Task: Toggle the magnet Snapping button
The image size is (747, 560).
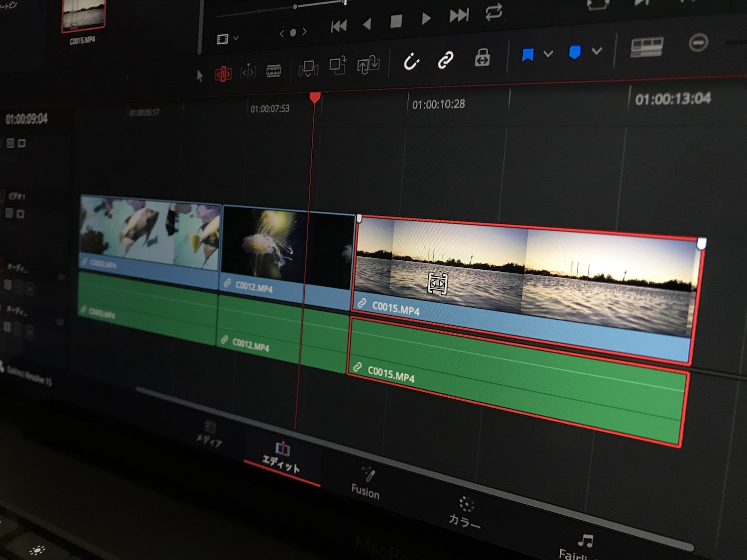Action: tap(411, 62)
